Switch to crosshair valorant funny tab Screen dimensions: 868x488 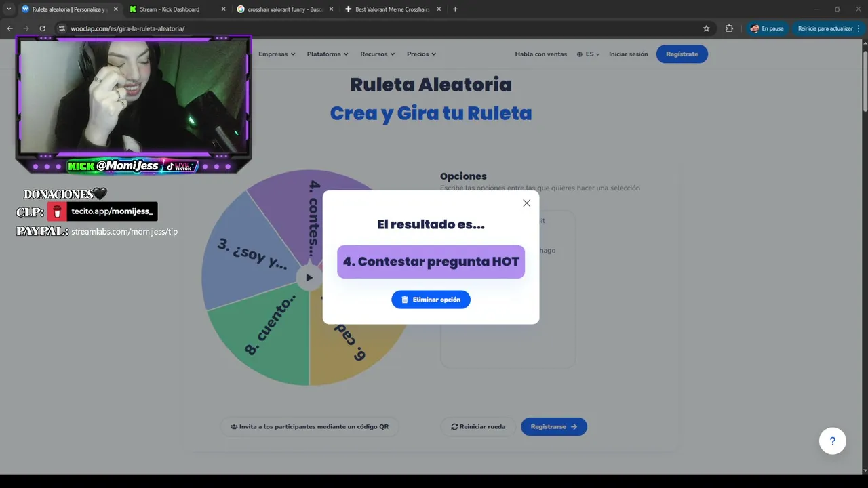tap(285, 9)
